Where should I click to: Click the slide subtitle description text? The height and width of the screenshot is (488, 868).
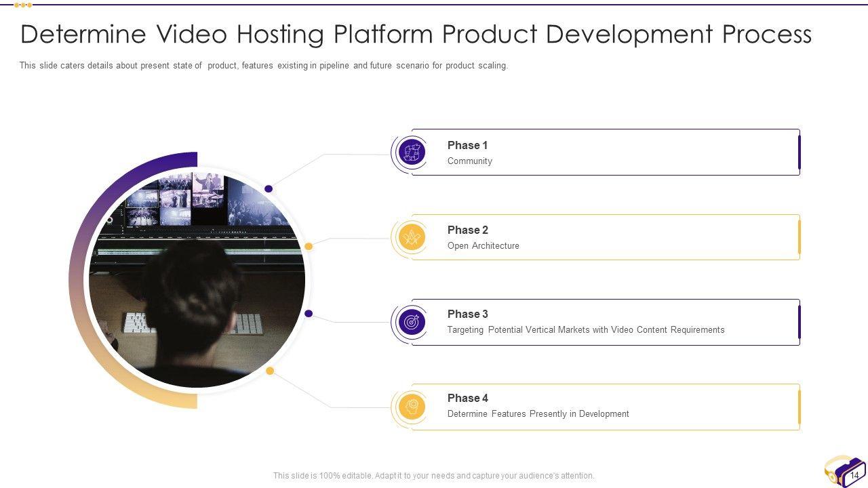[263, 66]
